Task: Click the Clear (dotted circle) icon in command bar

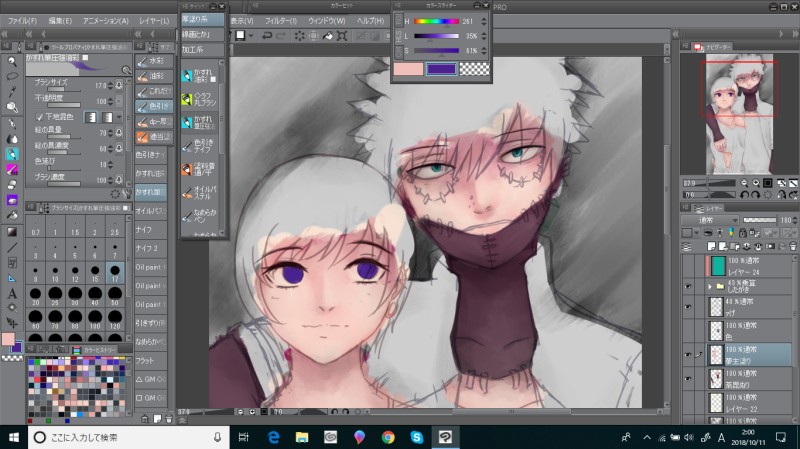Action: tap(299, 36)
